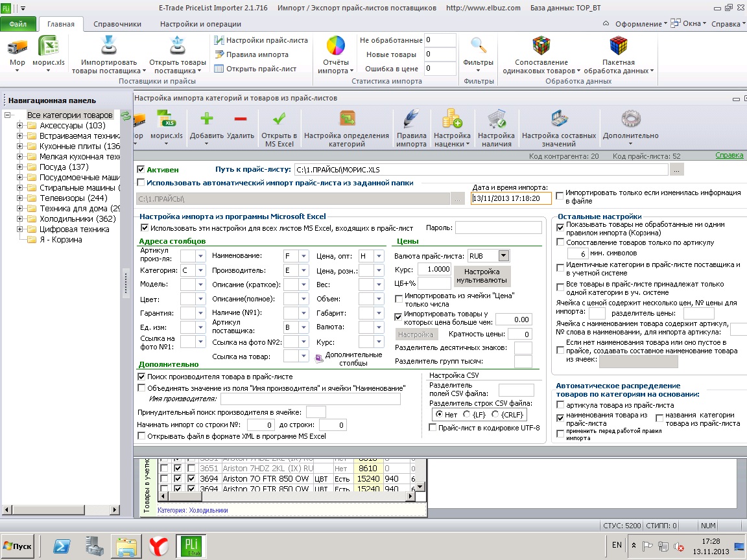The width and height of the screenshot is (747, 560).
Task: Refresh the category tree with green arrows icon
Action: [x=126, y=116]
